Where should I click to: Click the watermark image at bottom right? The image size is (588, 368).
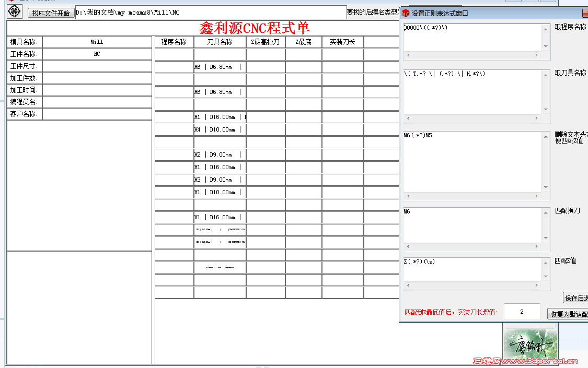pos(530,345)
